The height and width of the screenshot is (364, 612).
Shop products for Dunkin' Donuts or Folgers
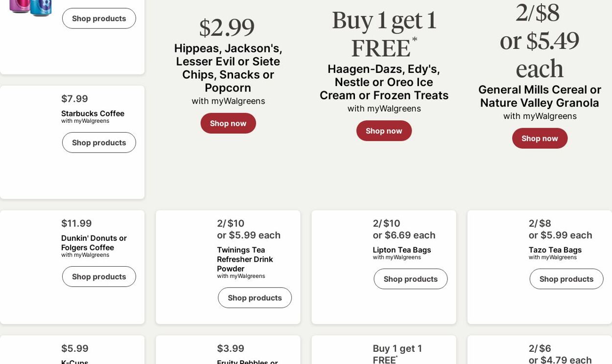pyautogui.click(x=99, y=277)
